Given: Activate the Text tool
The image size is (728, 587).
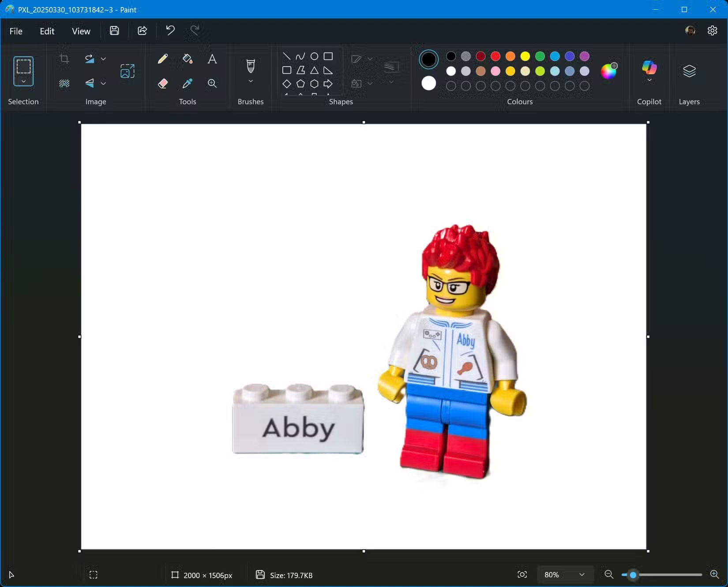Looking at the screenshot, I should [x=212, y=59].
